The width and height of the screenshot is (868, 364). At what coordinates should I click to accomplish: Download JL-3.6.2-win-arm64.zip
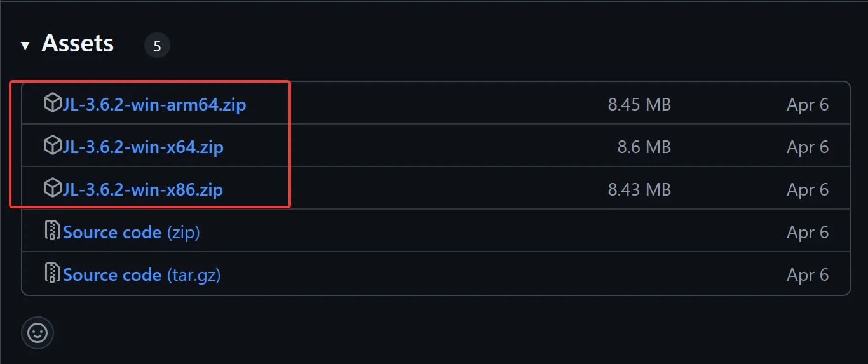point(154,104)
